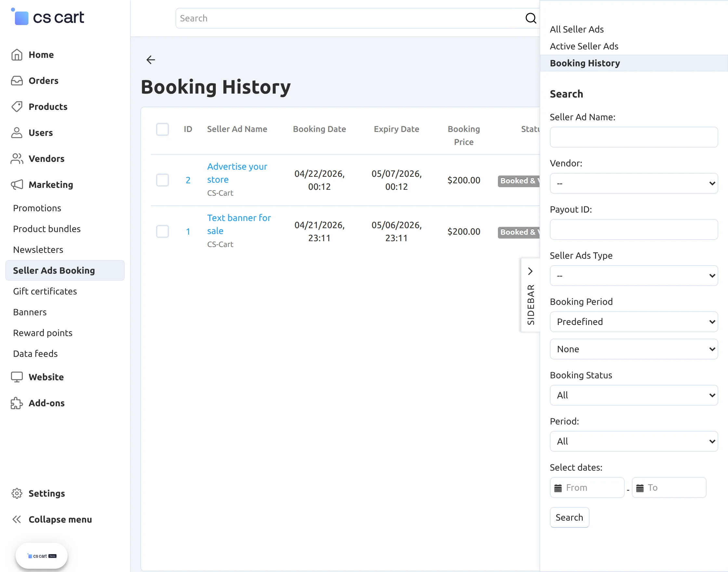Open booking ID 1 link
The height and width of the screenshot is (572, 728).
click(188, 231)
